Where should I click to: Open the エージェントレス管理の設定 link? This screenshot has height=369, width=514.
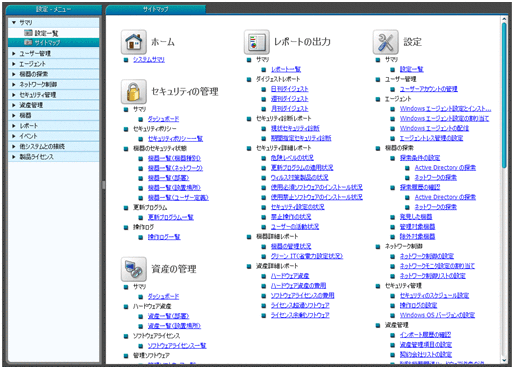[x=431, y=138]
